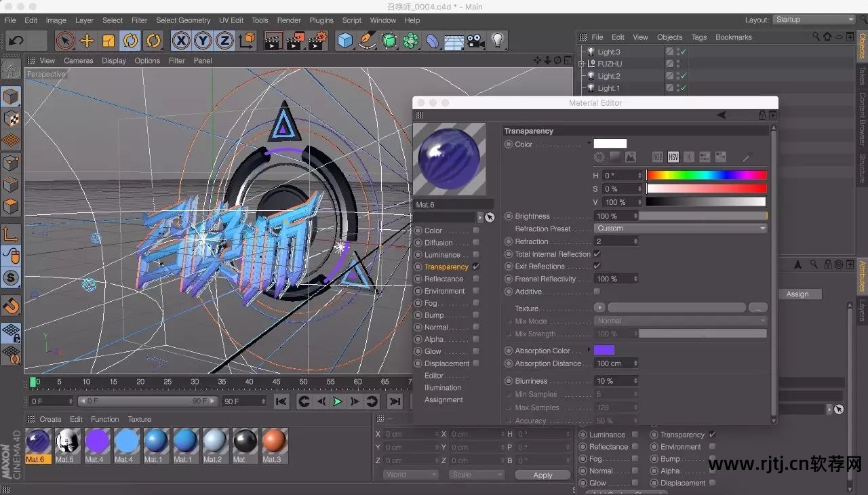Click the Undo arrow icon

[16, 41]
